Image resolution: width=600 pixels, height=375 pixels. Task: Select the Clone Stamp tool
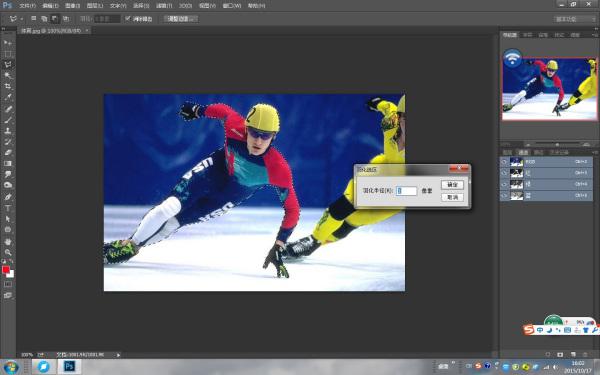click(8, 130)
